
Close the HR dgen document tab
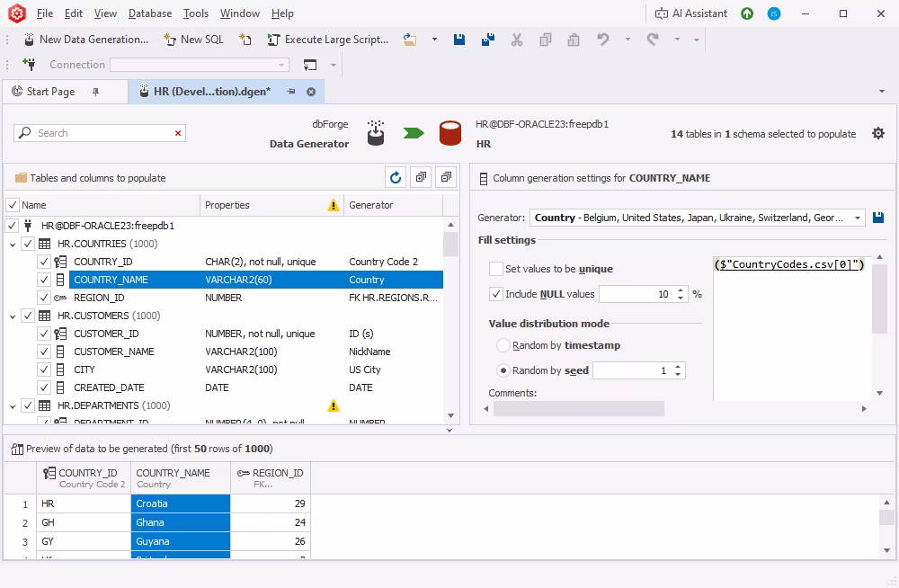(x=311, y=92)
